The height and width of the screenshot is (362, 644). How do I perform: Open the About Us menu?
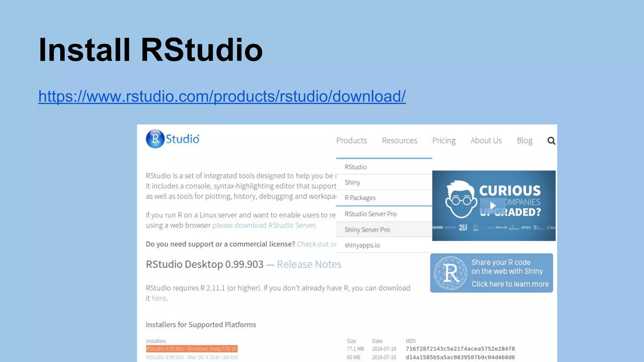tap(486, 140)
